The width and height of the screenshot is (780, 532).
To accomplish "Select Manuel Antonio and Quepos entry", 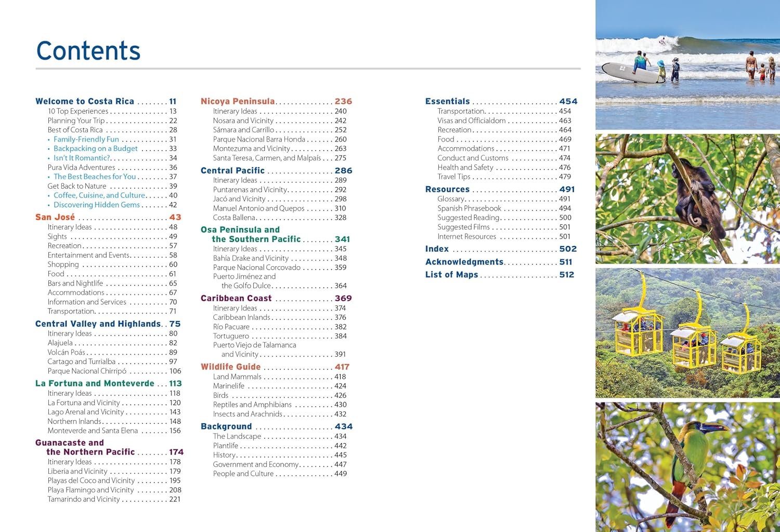I will pos(258,209).
